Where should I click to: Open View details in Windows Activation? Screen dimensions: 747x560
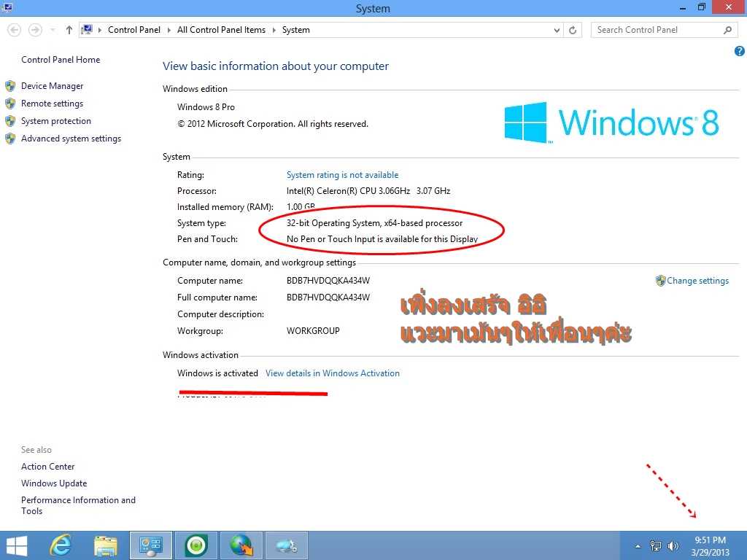point(333,373)
